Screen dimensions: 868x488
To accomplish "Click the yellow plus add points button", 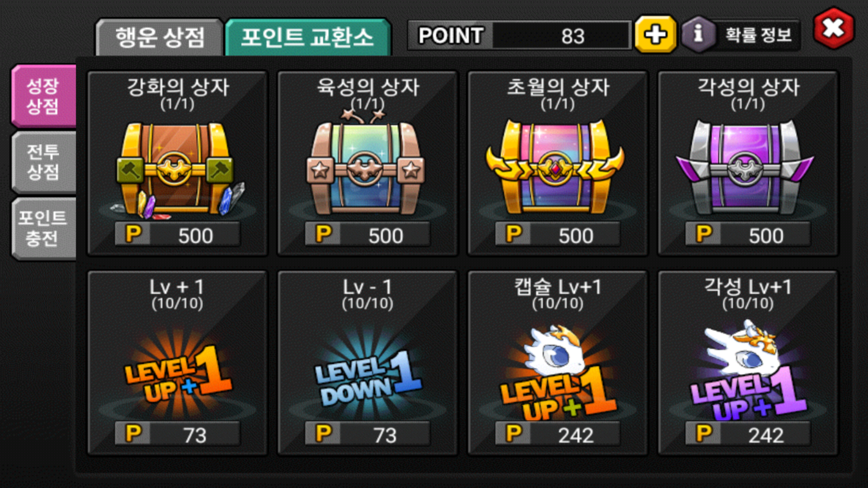I will coord(656,34).
